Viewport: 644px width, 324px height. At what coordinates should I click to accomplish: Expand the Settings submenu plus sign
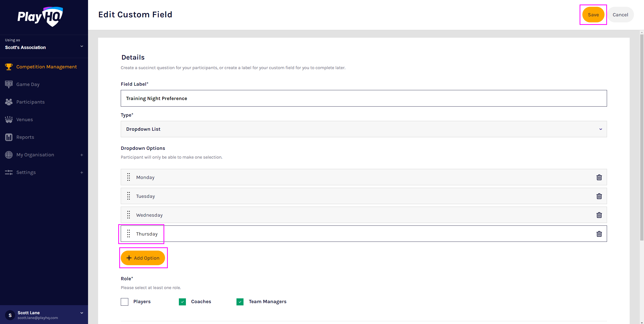pyautogui.click(x=82, y=172)
